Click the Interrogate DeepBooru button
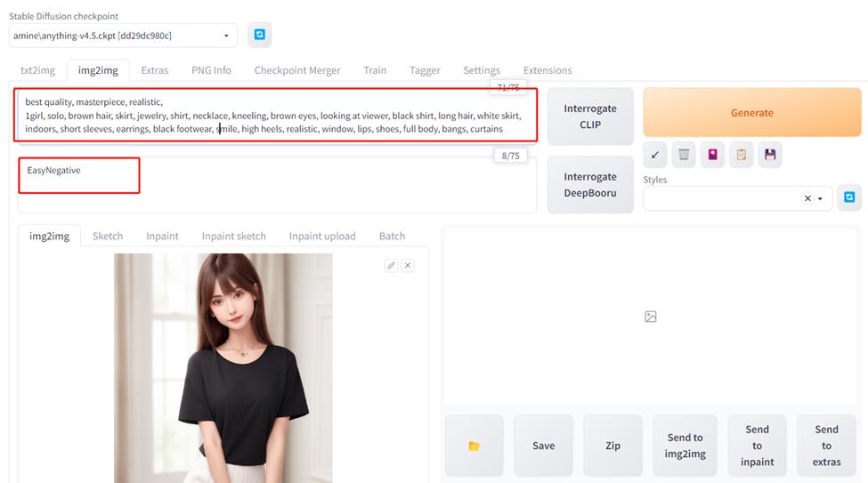 589,185
